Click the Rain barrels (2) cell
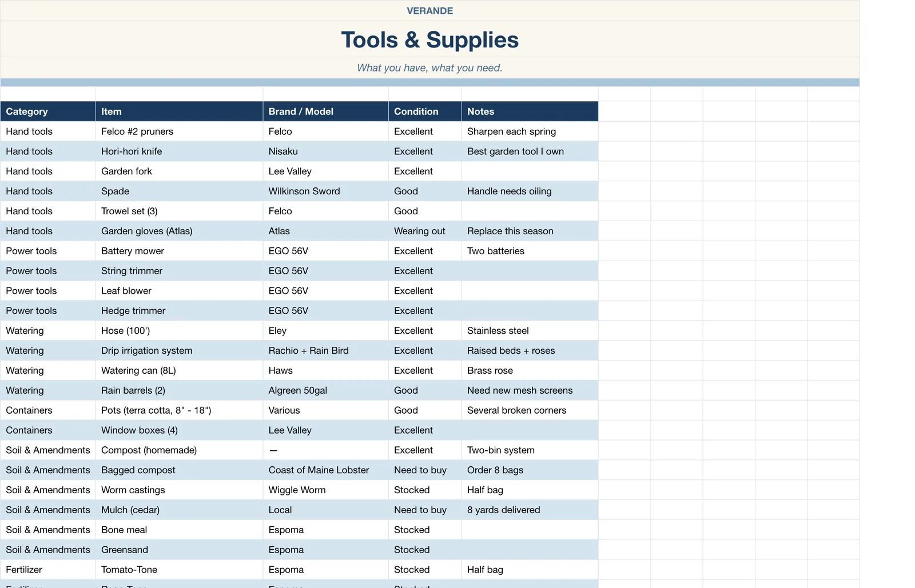Screen dimensions: 915x588 tap(179, 391)
